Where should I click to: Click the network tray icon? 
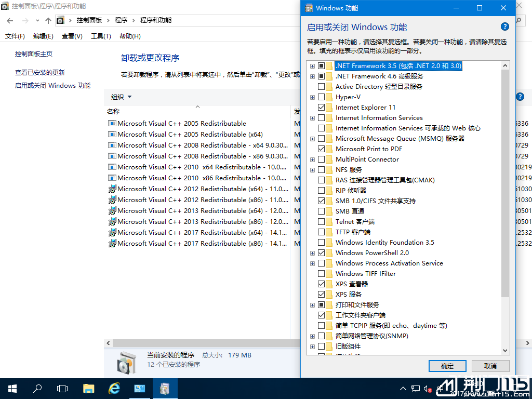pos(415,389)
